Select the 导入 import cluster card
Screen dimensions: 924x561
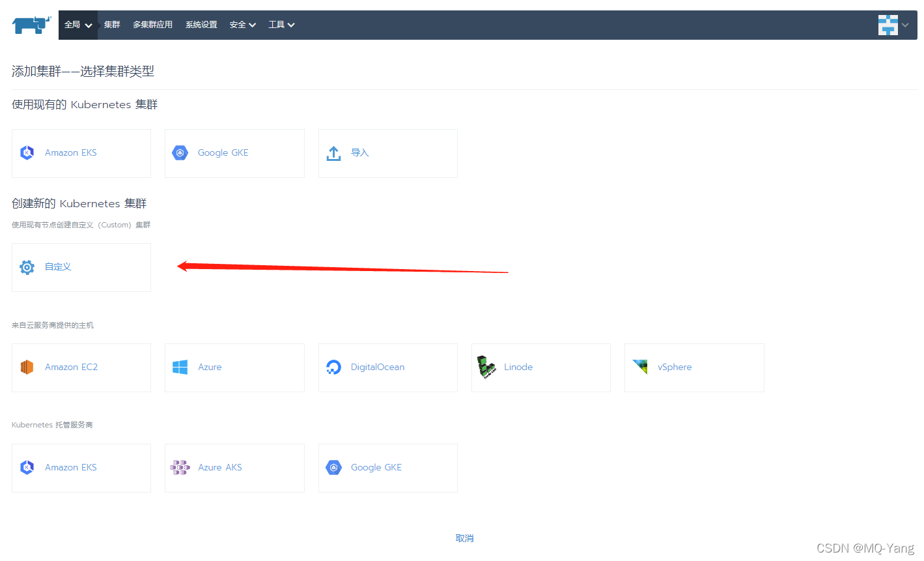[x=388, y=153]
